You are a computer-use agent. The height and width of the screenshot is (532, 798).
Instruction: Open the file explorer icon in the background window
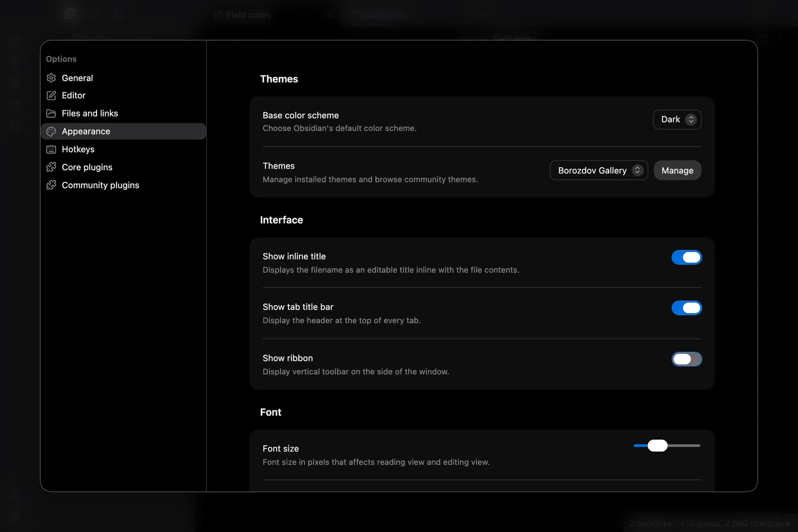click(70, 13)
